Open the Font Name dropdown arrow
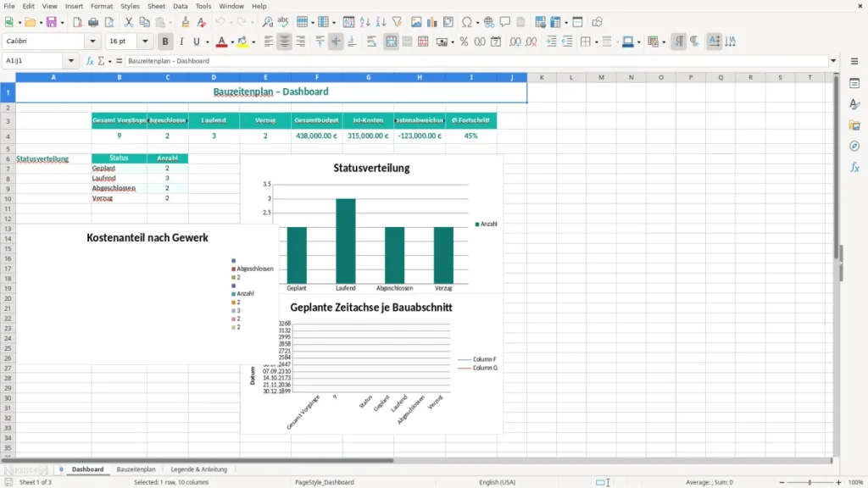This screenshot has width=868, height=488. (92, 42)
